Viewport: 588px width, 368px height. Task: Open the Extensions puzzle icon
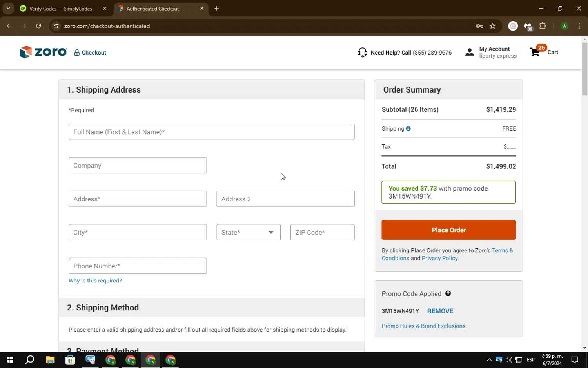coord(543,26)
